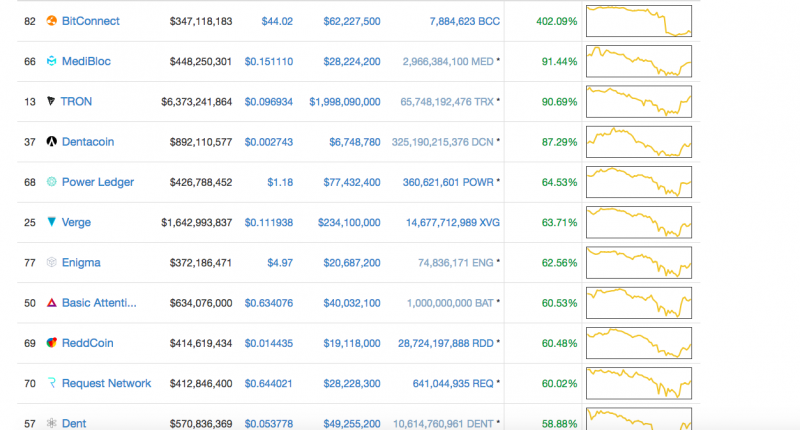Click the Basic Attention Token triangle icon
800x430 pixels.
coord(52,302)
